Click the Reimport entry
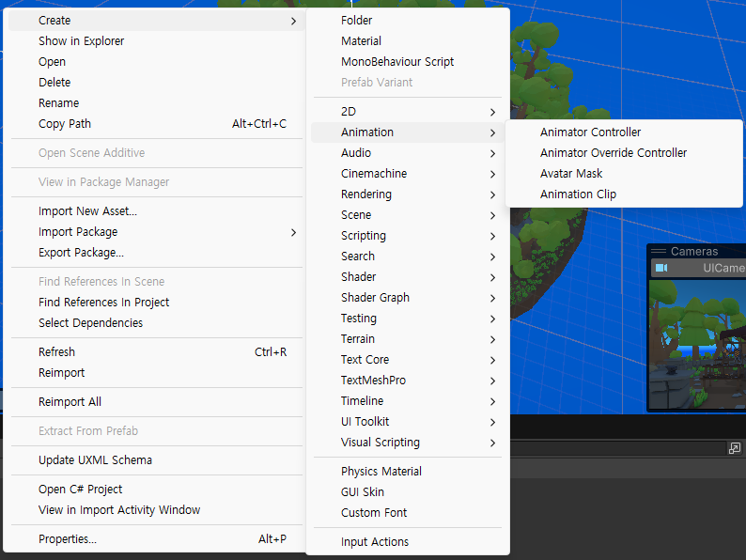 pyautogui.click(x=156, y=372)
